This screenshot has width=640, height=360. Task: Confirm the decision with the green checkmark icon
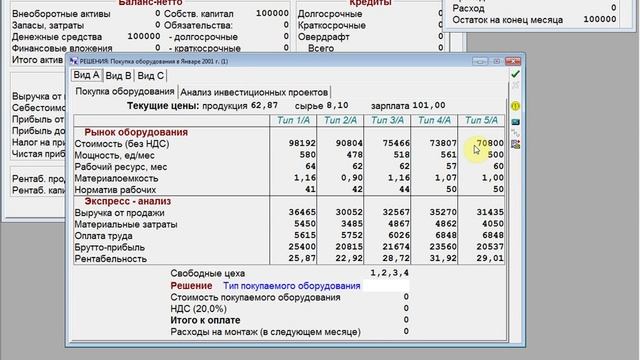tap(516, 74)
